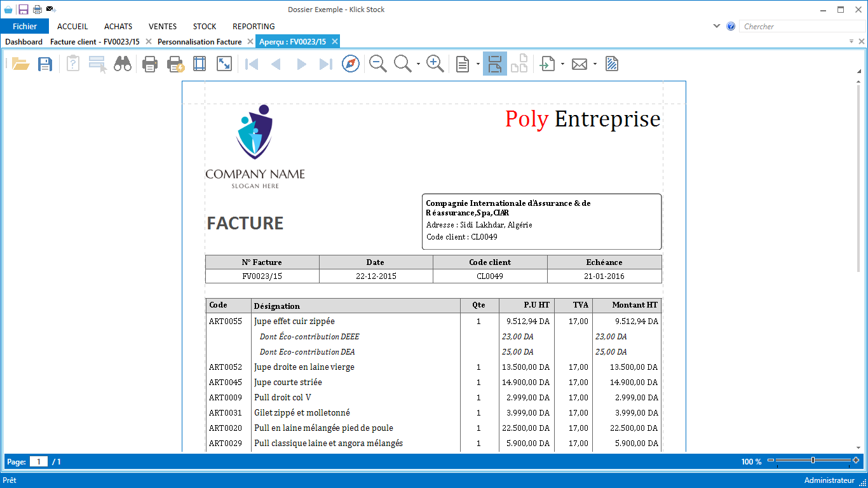The height and width of the screenshot is (488, 868).
Task: Save the preview with the floppy disk icon
Action: coord(45,64)
